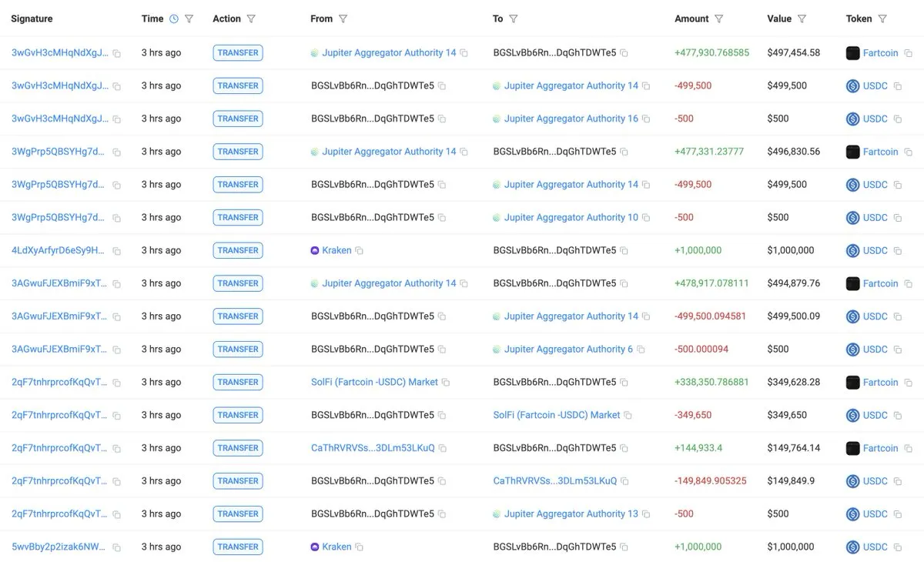Click TRANSFER badge in -349,650 row

[238, 415]
